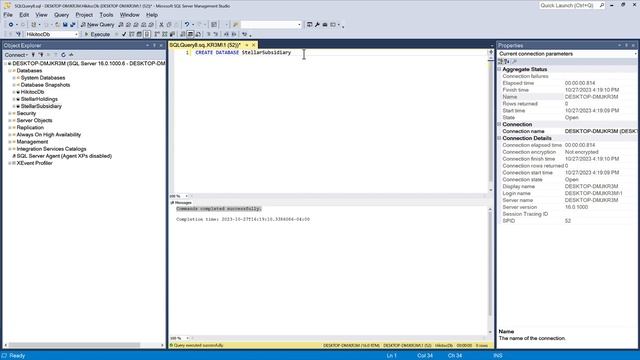
Task: Expand the Management node
Action: pyautogui.click(x=10, y=142)
